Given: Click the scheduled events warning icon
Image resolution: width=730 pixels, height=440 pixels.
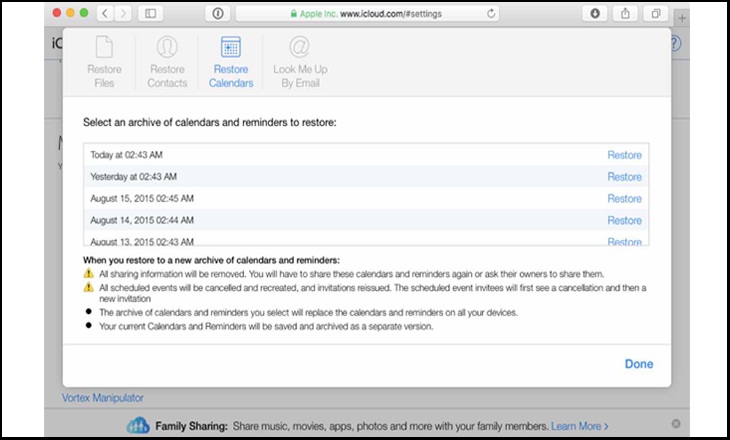Looking at the screenshot, I should coord(88,287).
